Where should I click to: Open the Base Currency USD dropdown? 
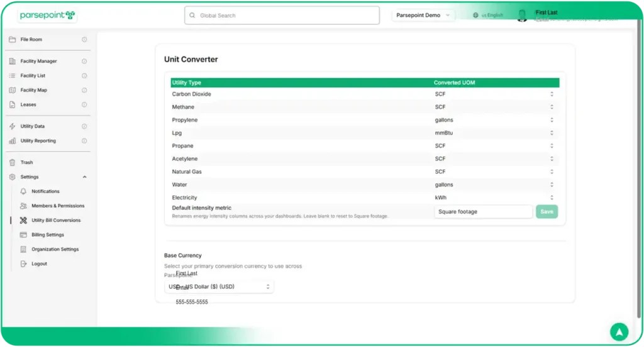[219, 287]
